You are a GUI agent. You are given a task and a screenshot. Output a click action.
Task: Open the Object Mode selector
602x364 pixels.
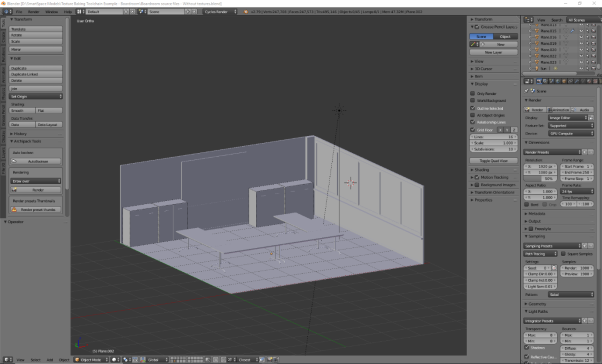(91, 360)
